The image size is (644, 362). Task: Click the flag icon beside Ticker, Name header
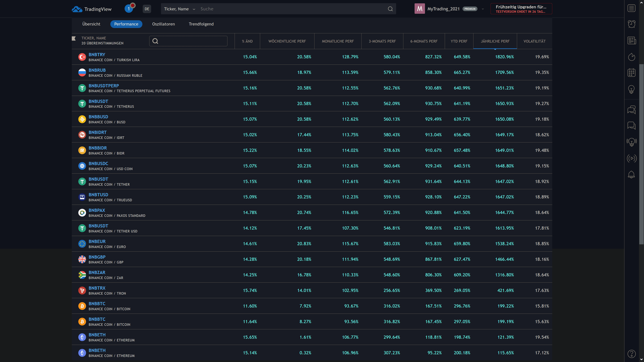point(74,38)
